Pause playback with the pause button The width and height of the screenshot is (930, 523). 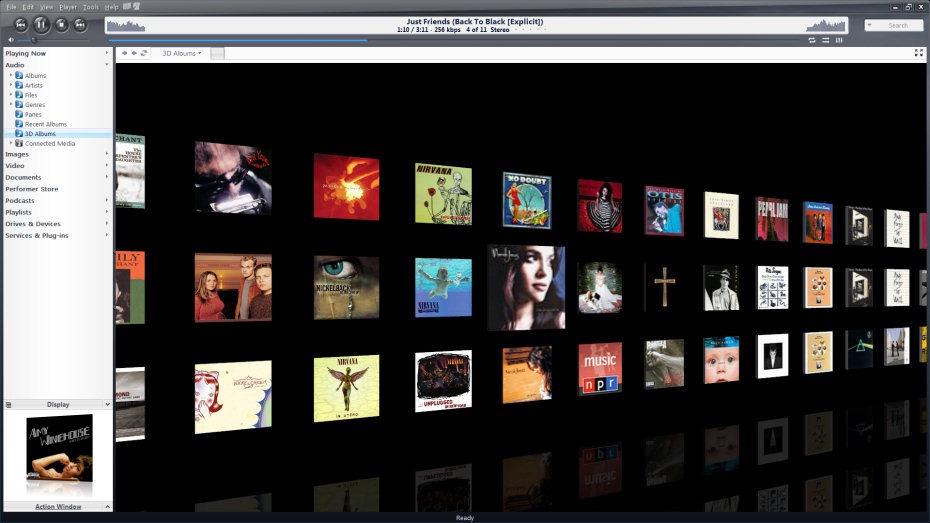coord(41,24)
